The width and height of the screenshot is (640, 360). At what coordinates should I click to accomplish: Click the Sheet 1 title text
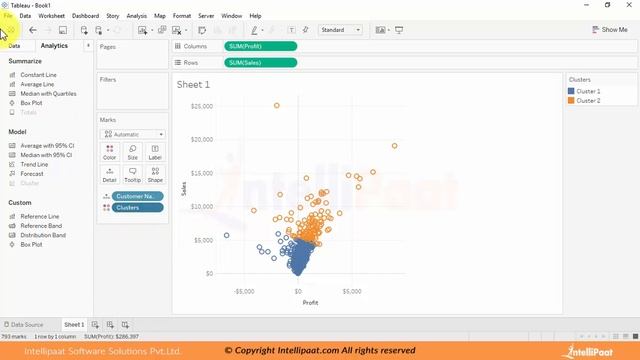coord(193,84)
